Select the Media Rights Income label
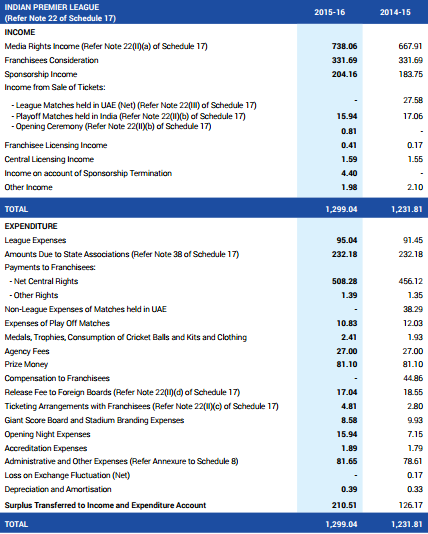Screen dimensions: 428x534 point(106,46)
